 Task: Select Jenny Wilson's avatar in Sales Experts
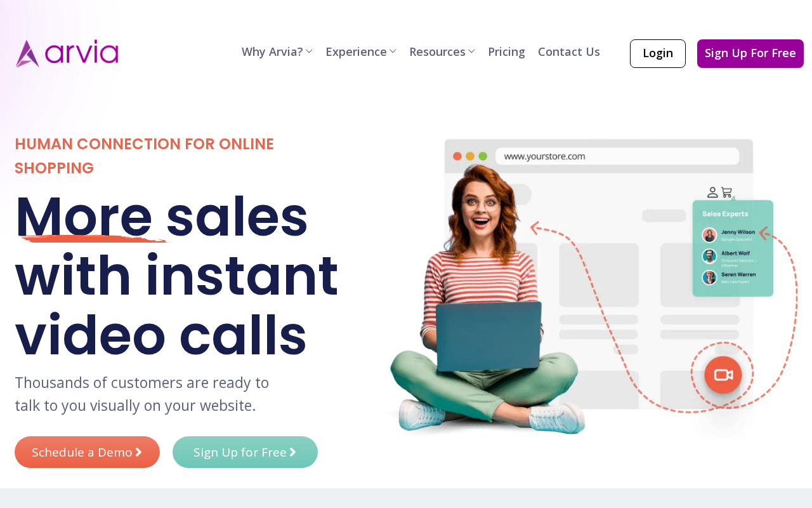pos(709,235)
